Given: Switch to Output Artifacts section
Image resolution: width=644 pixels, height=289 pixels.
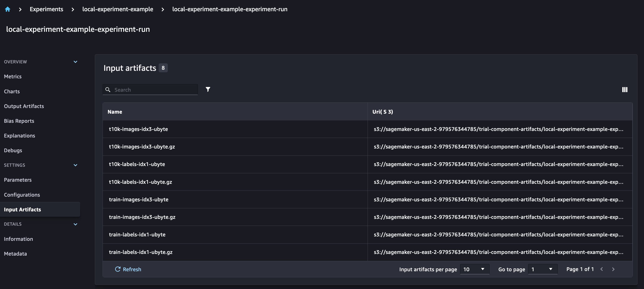Looking at the screenshot, I should pyautogui.click(x=24, y=106).
